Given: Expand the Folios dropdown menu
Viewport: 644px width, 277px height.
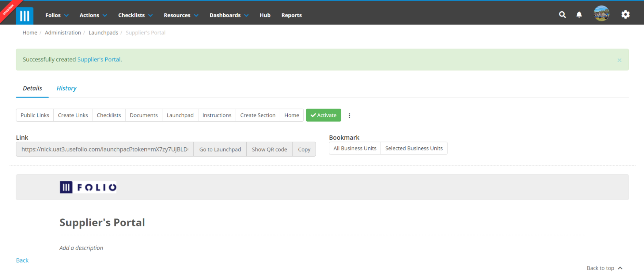Looking at the screenshot, I should pyautogui.click(x=57, y=15).
